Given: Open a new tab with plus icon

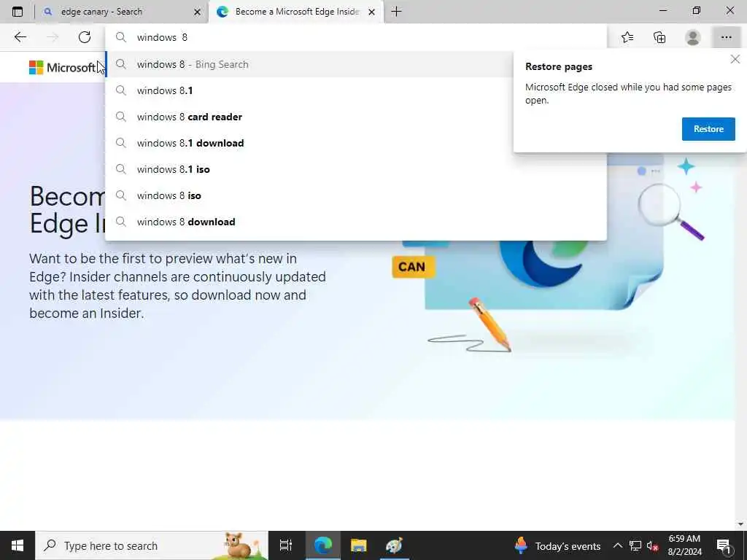Looking at the screenshot, I should (x=396, y=12).
